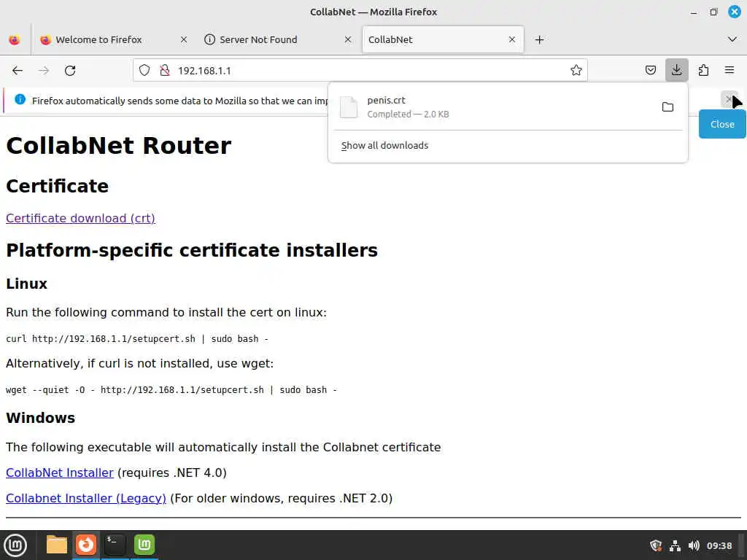Dismiss the Mozilla data notification bar
The width and height of the screenshot is (747, 560).
tap(729, 99)
